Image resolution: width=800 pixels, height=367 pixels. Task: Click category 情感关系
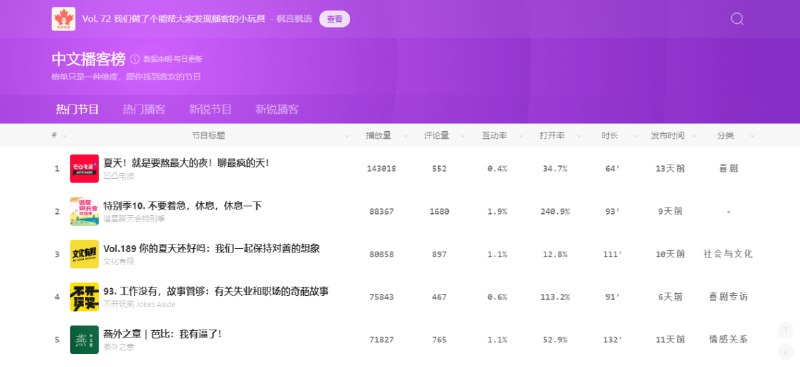point(728,339)
